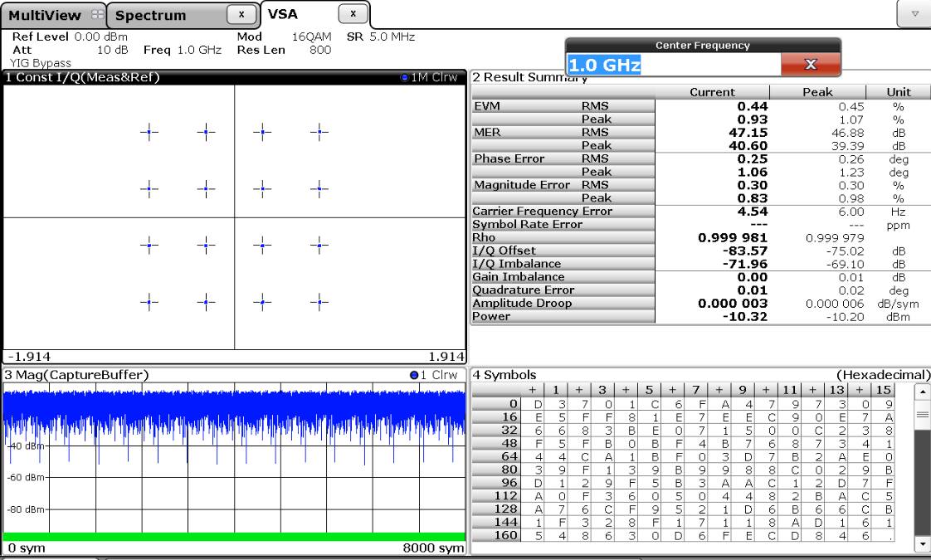The image size is (931, 560).
Task: Click the 1M Clrw trace indicator
Action: pos(429,77)
